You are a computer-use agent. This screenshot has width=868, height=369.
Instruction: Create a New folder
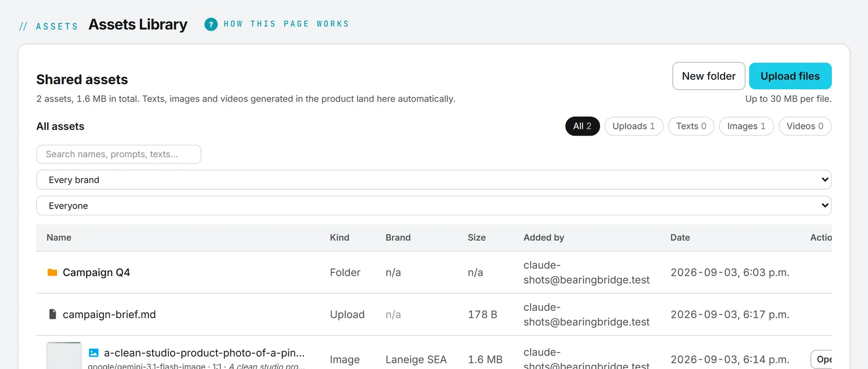(709, 76)
